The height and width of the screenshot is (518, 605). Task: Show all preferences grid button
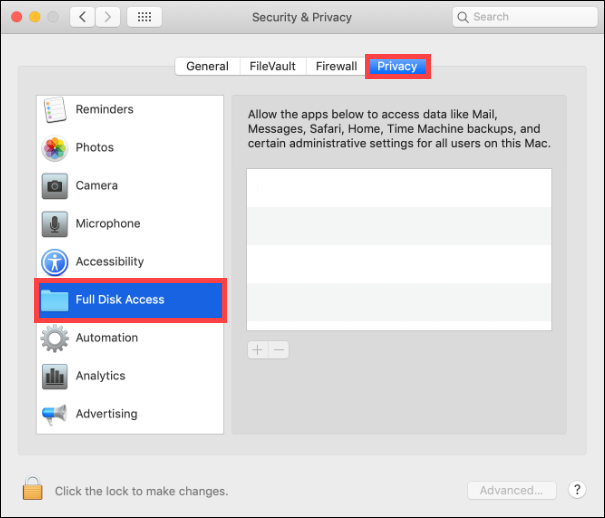tap(144, 17)
